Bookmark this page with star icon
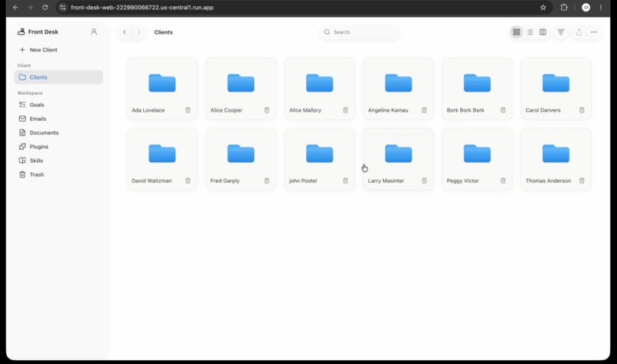 coord(543,8)
